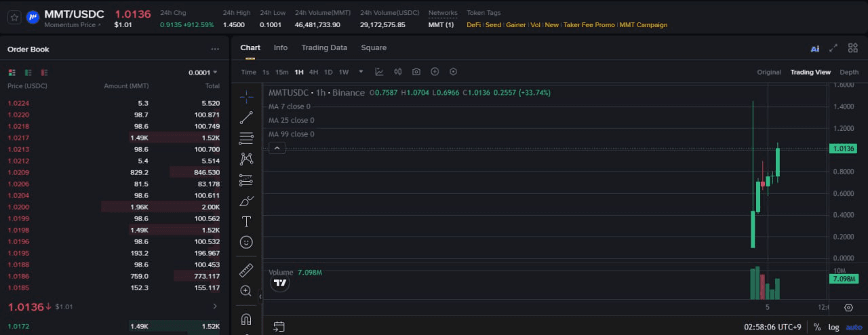868x335 pixels.
Task: Add MMT/USDC to favorites with star
Action: click(14, 18)
